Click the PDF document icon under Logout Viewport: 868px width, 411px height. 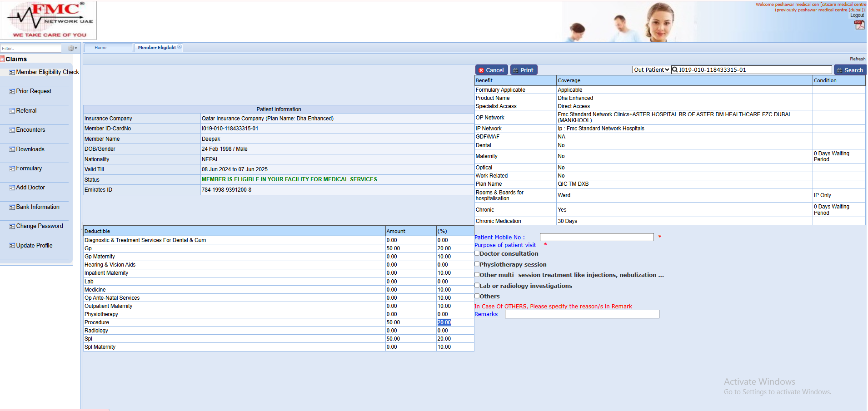point(859,25)
